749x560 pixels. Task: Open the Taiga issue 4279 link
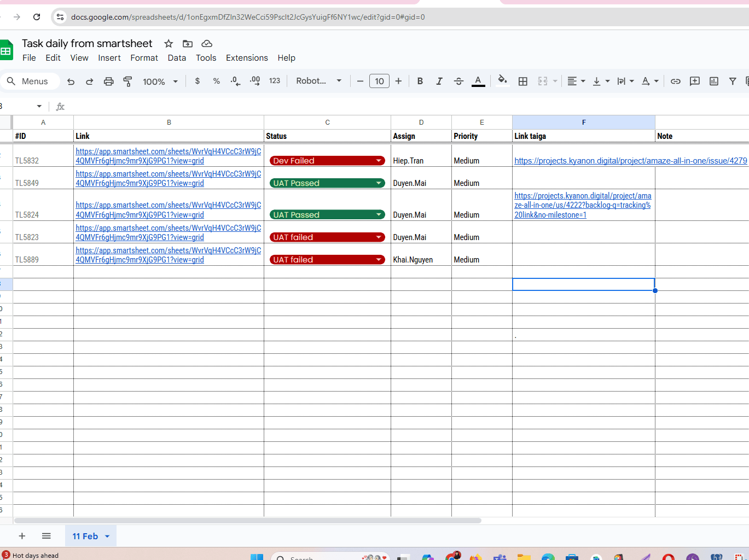(x=630, y=161)
